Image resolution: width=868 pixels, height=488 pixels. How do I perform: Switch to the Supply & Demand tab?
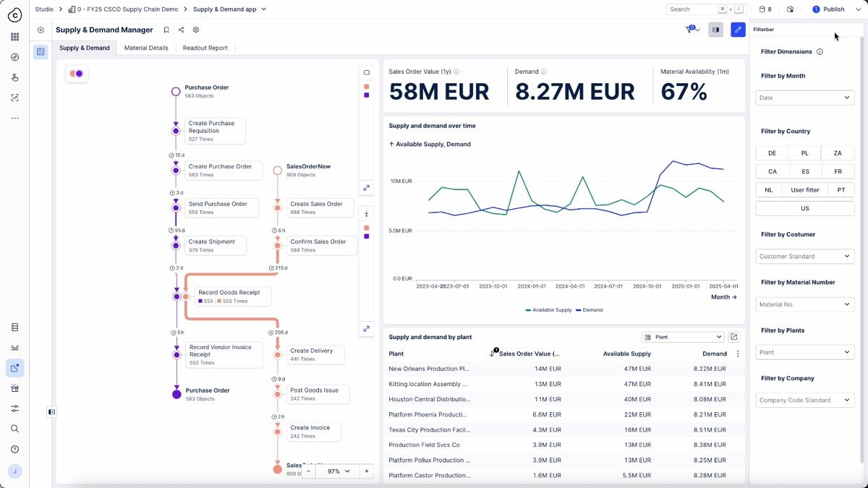coord(85,48)
